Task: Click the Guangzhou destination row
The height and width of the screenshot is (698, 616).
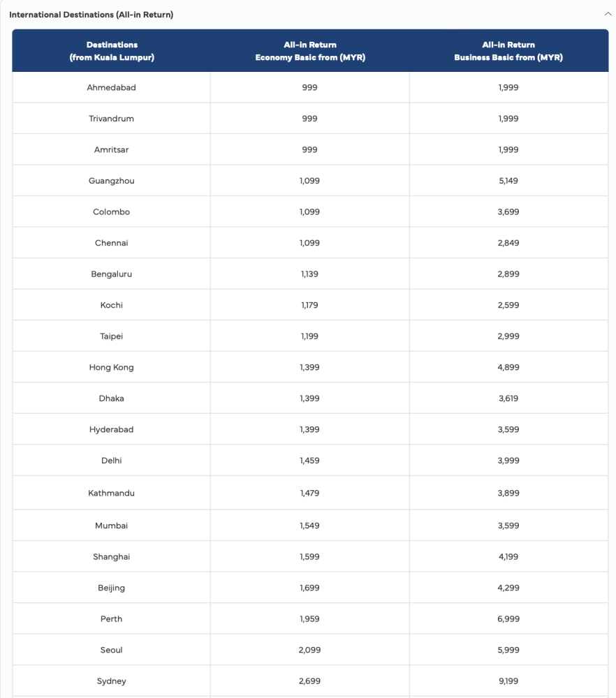Action: click(x=112, y=181)
